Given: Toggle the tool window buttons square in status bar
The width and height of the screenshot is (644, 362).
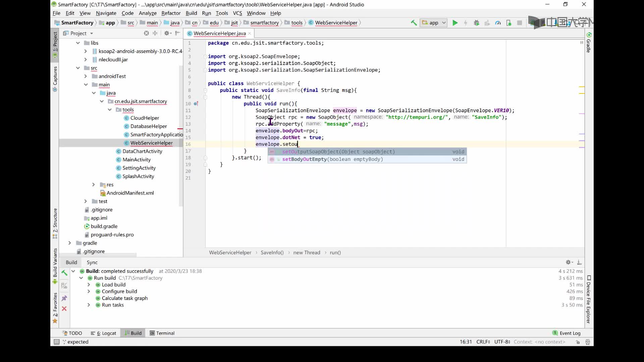Looking at the screenshot, I should (57, 342).
